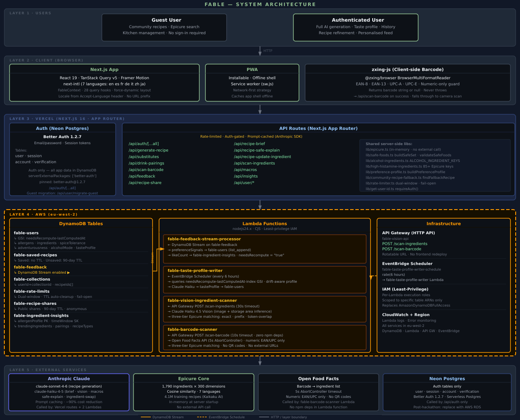
Task: Click the Auth (Neon Postgres) heading
Action: (62, 128)
